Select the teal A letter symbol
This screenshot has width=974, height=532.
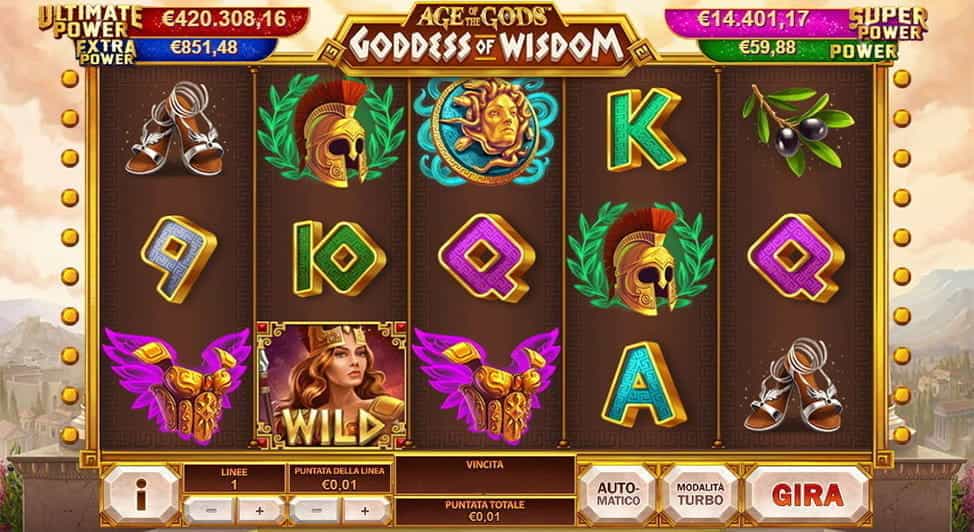tap(644, 383)
